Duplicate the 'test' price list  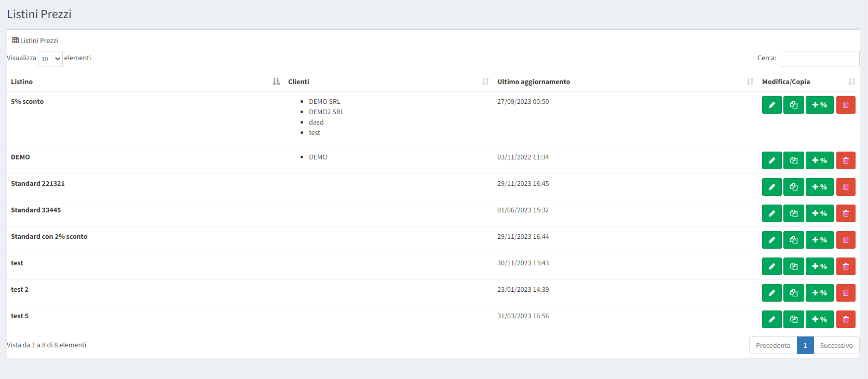[793, 266]
